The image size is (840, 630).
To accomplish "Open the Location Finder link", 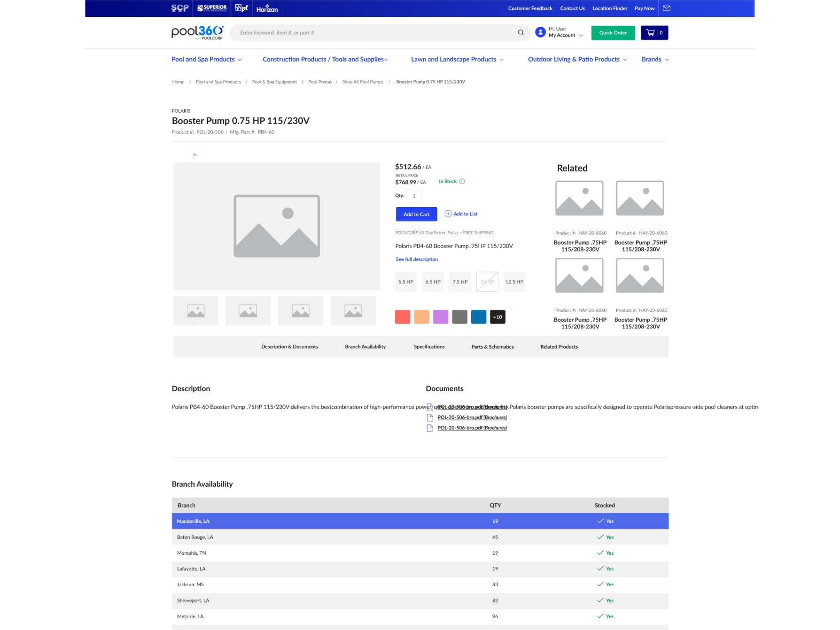I will pyautogui.click(x=610, y=8).
